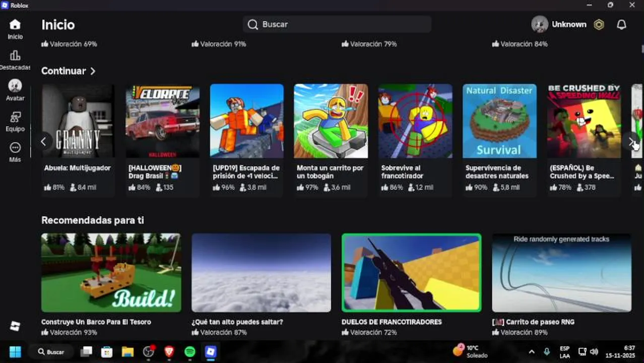
Task: Click the Abuela: Multijugador title
Action: [78, 168]
